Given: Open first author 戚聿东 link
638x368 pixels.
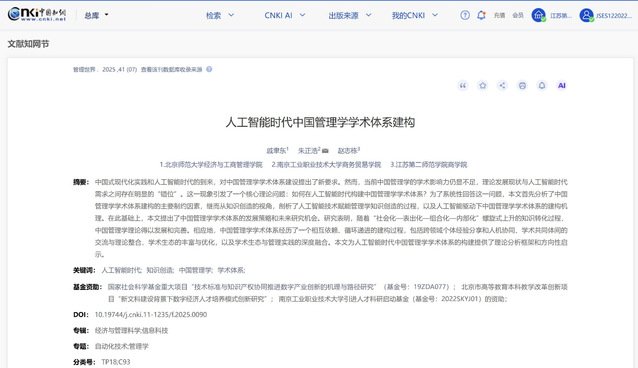Looking at the screenshot, I should pyautogui.click(x=276, y=151).
